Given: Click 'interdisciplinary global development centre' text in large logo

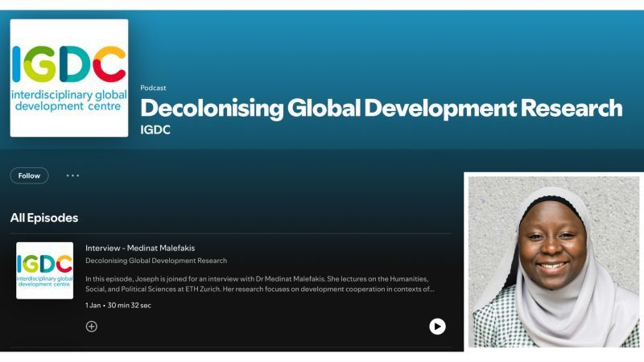Looking at the screenshot, I should coord(69,100).
